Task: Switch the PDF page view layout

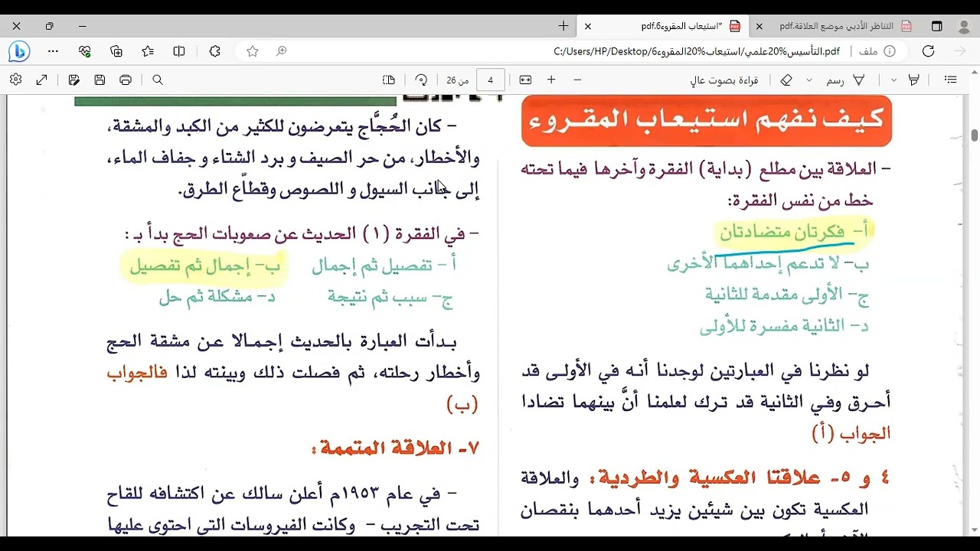Action: tap(389, 80)
